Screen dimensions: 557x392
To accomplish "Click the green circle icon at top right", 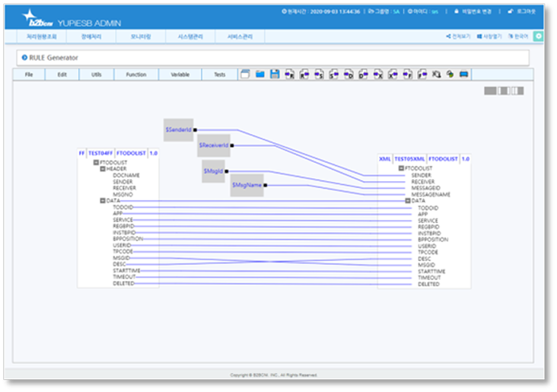I will coord(539,36).
